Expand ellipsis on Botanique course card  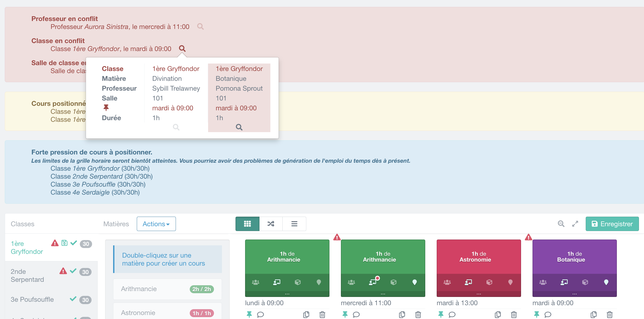pos(574,294)
